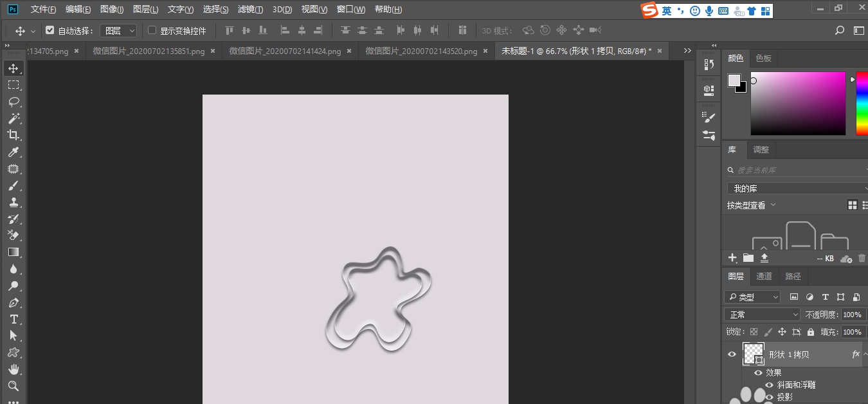Select the Gradient tool
The image size is (868, 404).
click(14, 252)
